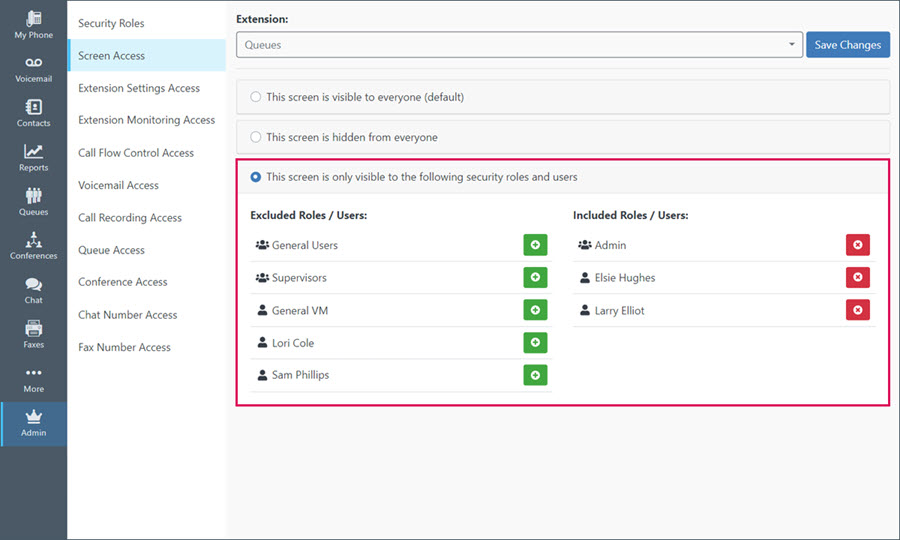Open Call Recording Access settings
900x540 pixels.
[x=130, y=218]
